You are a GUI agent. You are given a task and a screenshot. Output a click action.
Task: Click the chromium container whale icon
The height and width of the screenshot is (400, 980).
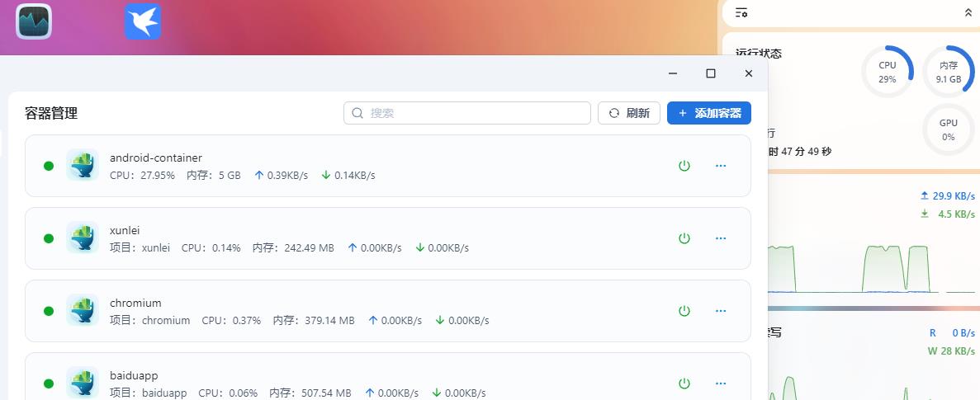point(83,310)
